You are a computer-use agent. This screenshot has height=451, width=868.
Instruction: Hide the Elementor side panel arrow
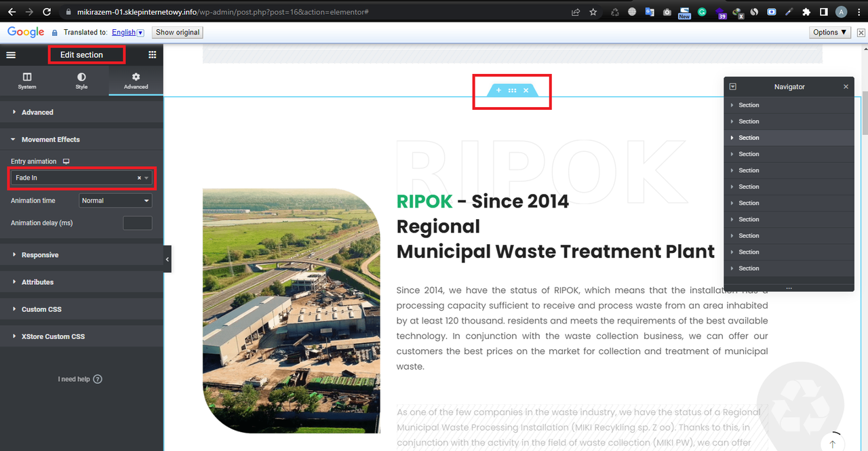coord(167,259)
